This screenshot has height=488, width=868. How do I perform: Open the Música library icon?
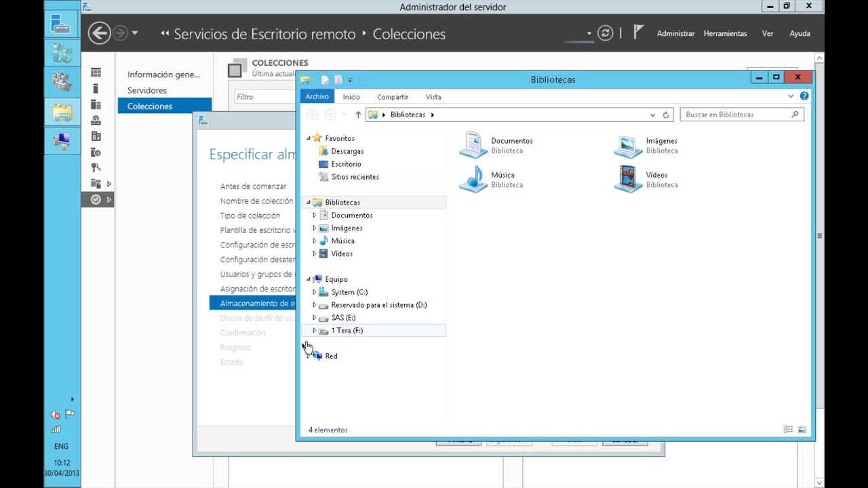coord(473,179)
